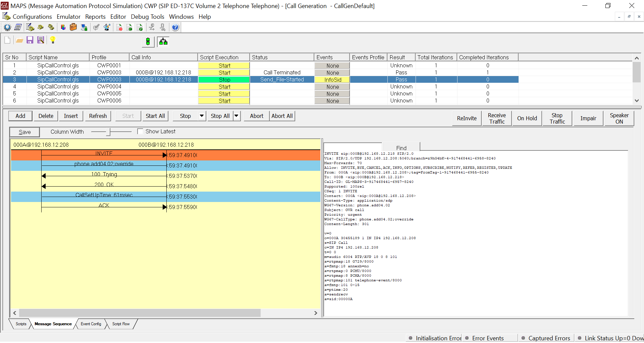The height and width of the screenshot is (343, 644).
Task: Click the purple floppy disk save icon
Action: pyautogui.click(x=30, y=40)
